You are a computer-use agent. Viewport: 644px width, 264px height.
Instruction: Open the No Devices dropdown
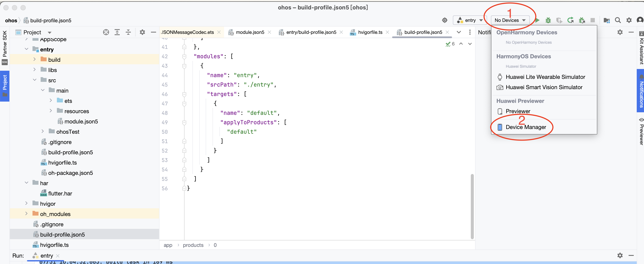[x=510, y=20]
